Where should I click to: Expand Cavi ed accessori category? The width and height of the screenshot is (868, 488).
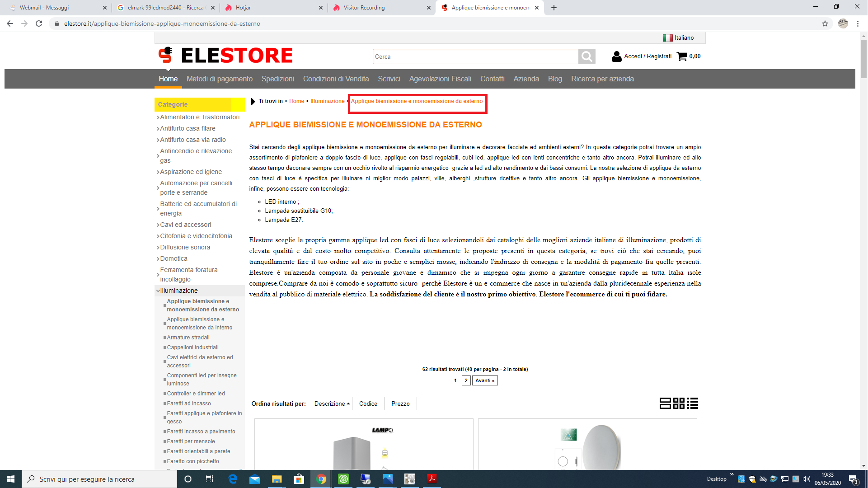coord(185,225)
